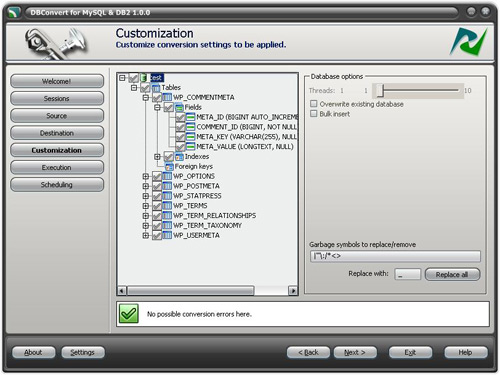The image size is (500, 375).
Task: Click the Replace with input field
Action: pyautogui.click(x=408, y=274)
